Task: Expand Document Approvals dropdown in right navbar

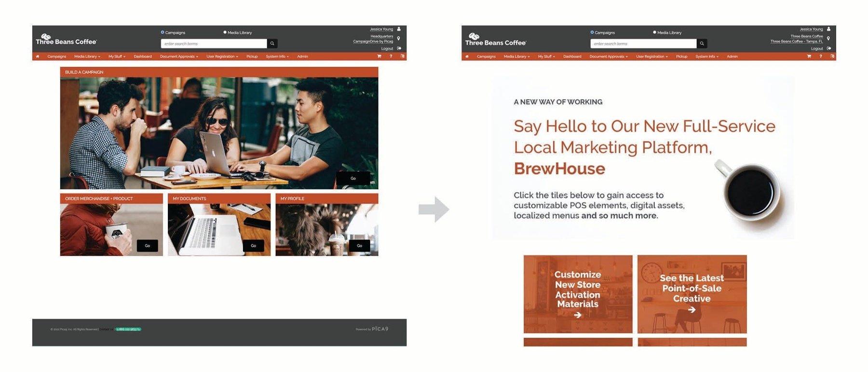Action: tap(609, 56)
